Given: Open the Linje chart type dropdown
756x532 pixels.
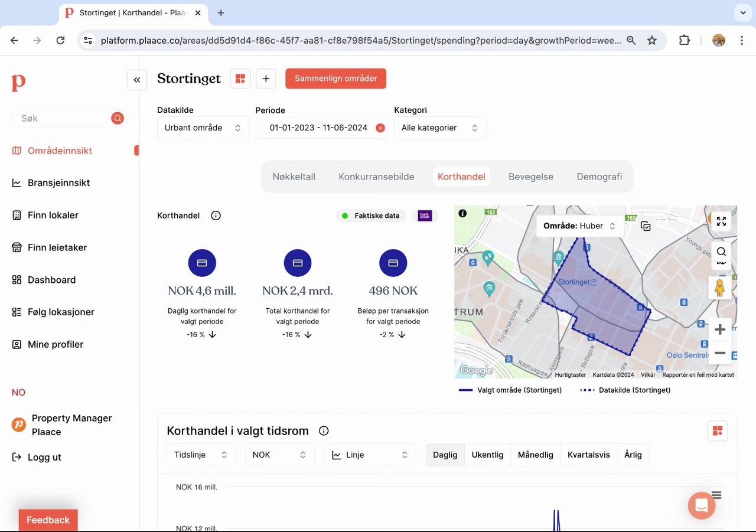Looking at the screenshot, I should pyautogui.click(x=370, y=455).
